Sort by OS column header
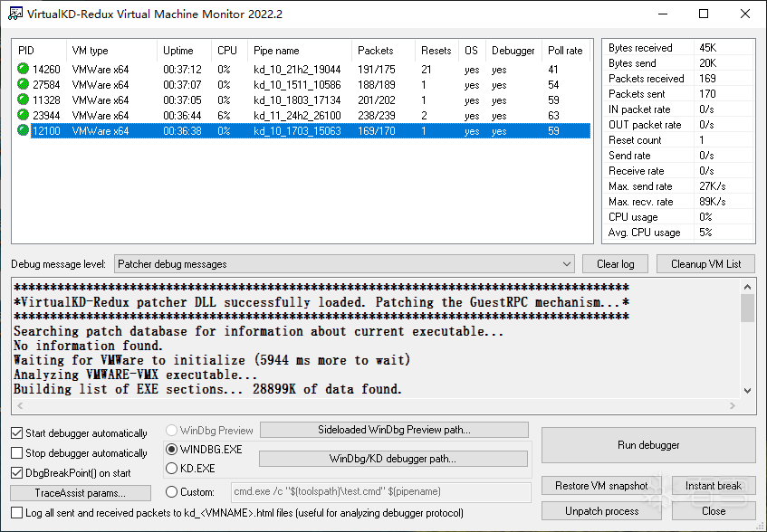767x532 pixels. pos(472,51)
